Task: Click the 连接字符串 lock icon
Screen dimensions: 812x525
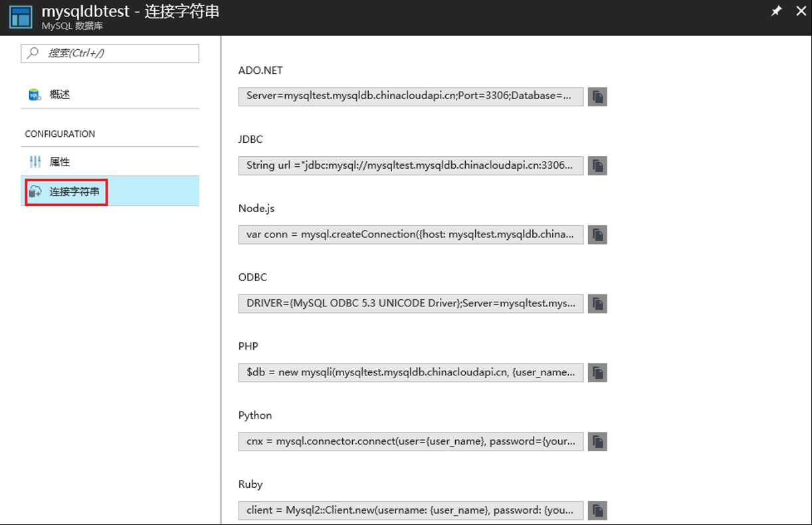Action: [35, 193]
